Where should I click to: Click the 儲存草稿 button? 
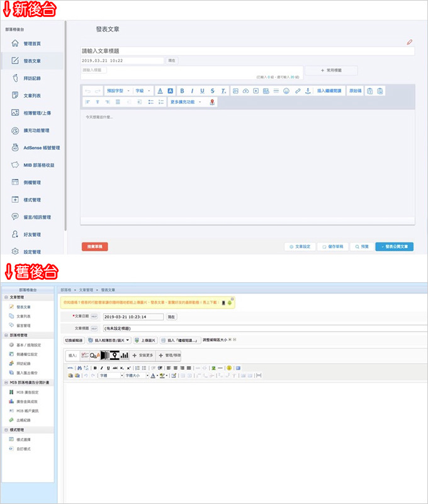333,246
